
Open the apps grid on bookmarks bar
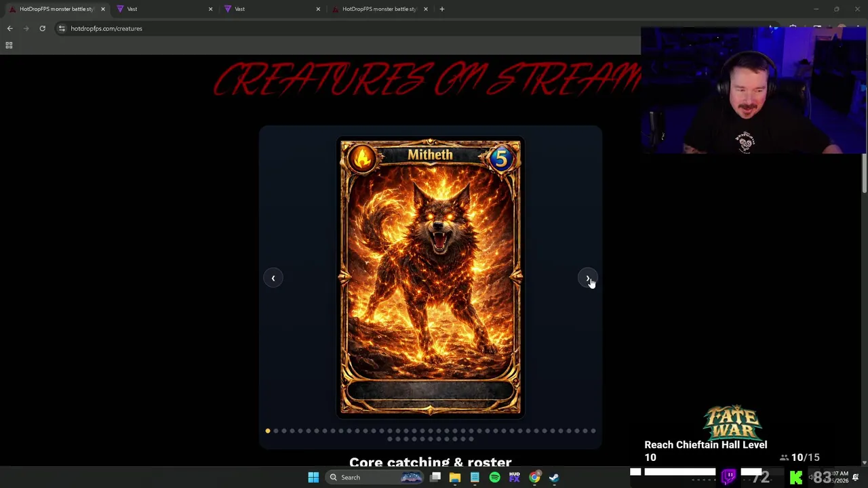pos(9,45)
